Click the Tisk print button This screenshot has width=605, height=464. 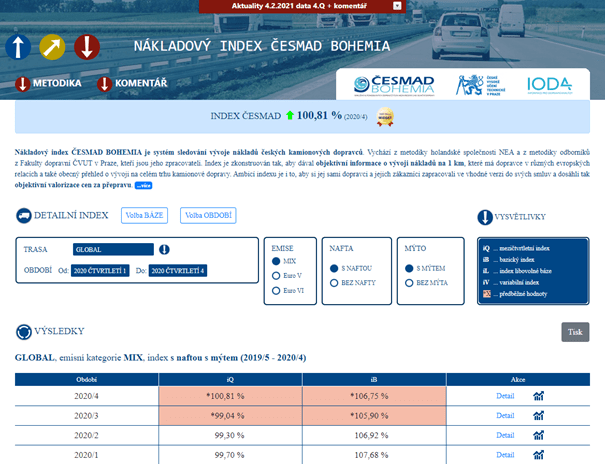click(575, 332)
